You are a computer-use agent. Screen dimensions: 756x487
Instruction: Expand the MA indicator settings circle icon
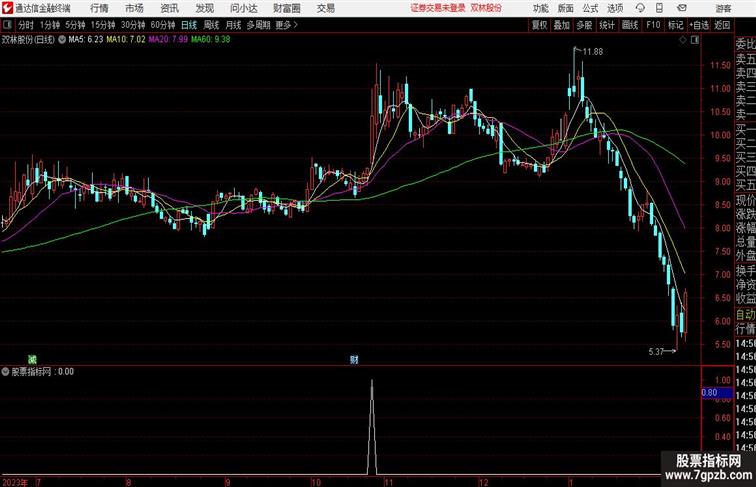pyautogui.click(x=62, y=40)
